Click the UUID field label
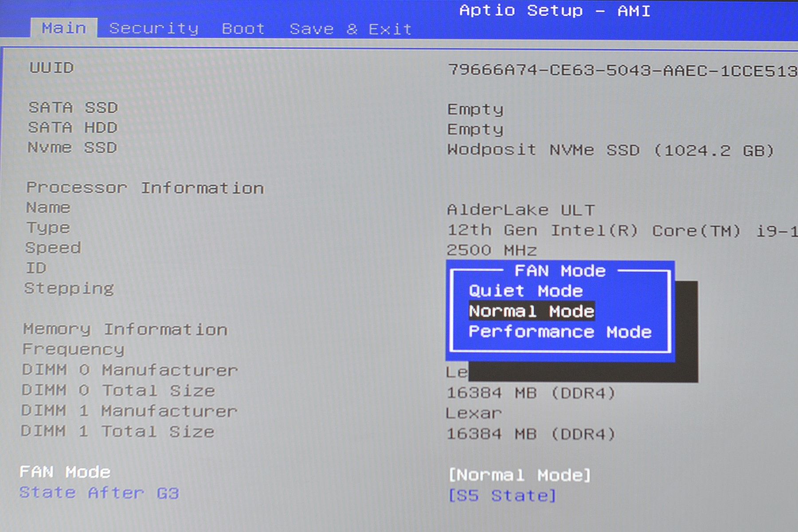 [x=51, y=68]
